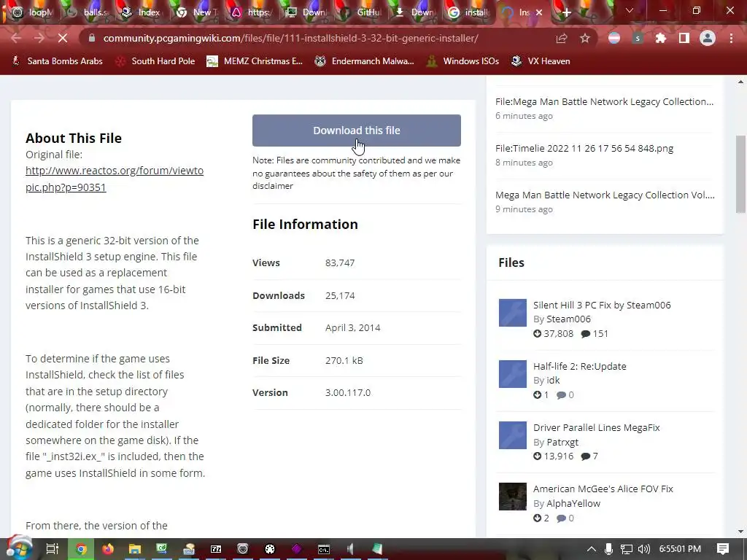Screen dimensions: 747x560
Task: Click the Driver Parallel Lines MegaFix thumbnail
Action: click(x=513, y=435)
